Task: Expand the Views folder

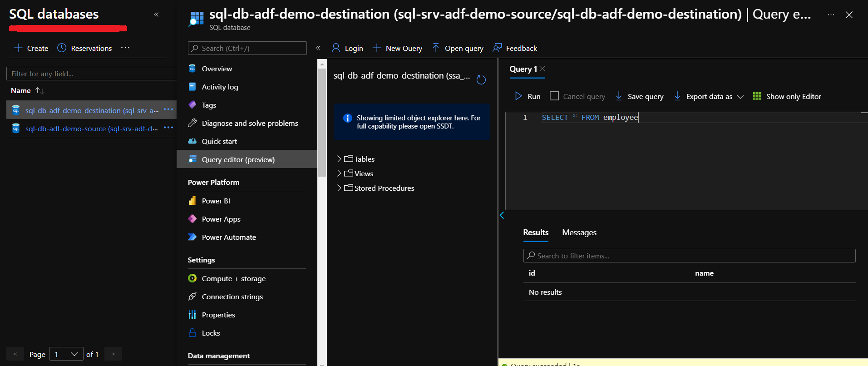Action: [339, 173]
